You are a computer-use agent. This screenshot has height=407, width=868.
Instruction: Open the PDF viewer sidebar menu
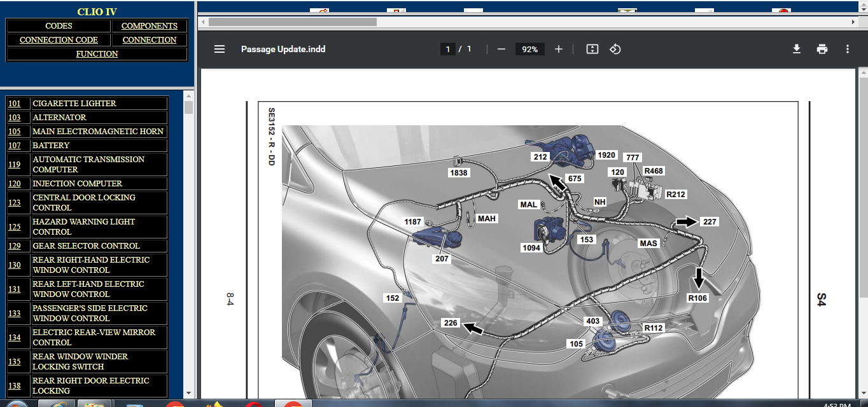click(220, 49)
